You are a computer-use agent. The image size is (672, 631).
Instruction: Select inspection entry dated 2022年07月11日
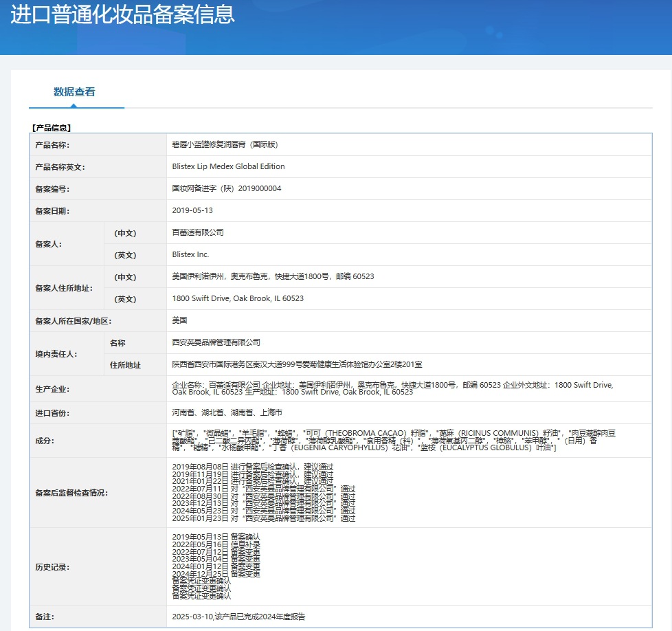264,489
